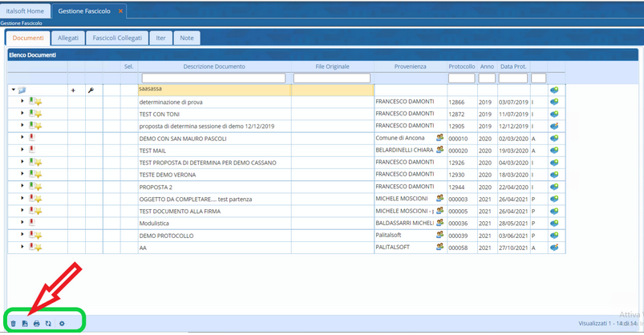644x335 pixels.
Task: Click the Descrizione Documento filter field
Action: point(214,79)
